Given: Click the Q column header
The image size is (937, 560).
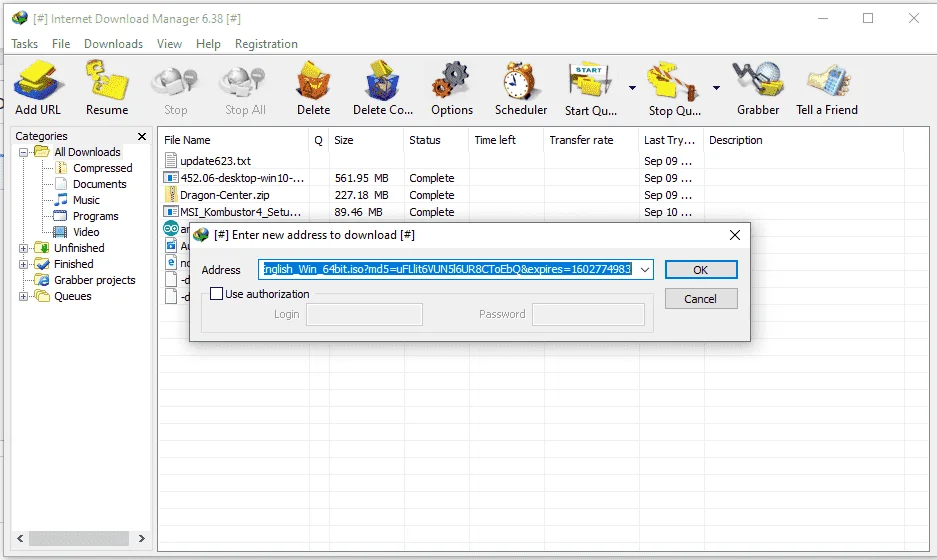Looking at the screenshot, I should coord(319,140).
